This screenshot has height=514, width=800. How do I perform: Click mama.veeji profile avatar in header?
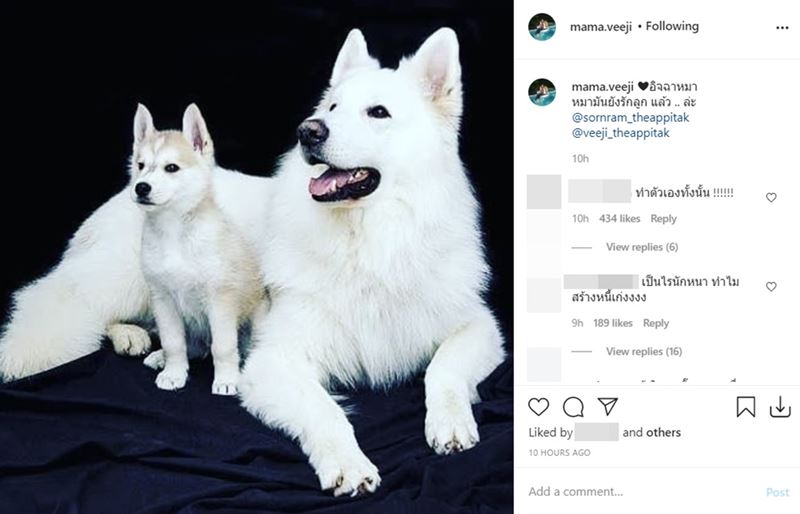pyautogui.click(x=542, y=27)
